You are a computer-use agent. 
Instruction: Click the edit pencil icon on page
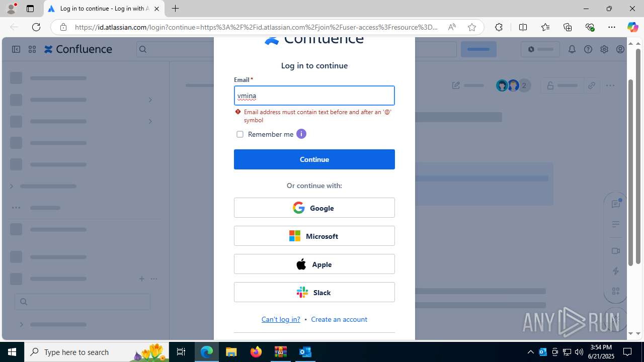[x=456, y=85]
